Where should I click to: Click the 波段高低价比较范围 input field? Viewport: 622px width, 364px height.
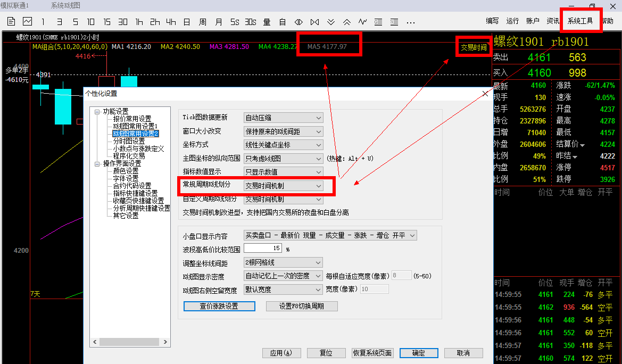(x=263, y=248)
